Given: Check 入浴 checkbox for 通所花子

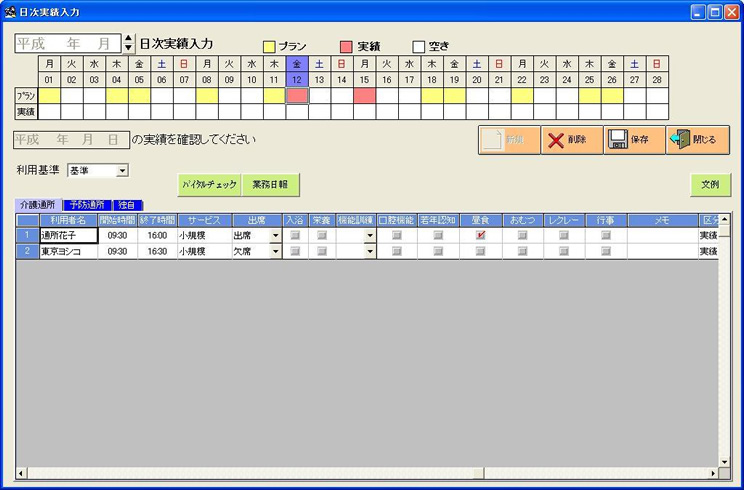Looking at the screenshot, I should click(x=295, y=236).
